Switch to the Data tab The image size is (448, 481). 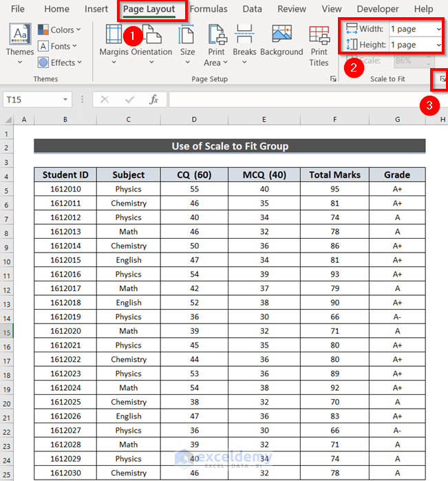coord(253,9)
